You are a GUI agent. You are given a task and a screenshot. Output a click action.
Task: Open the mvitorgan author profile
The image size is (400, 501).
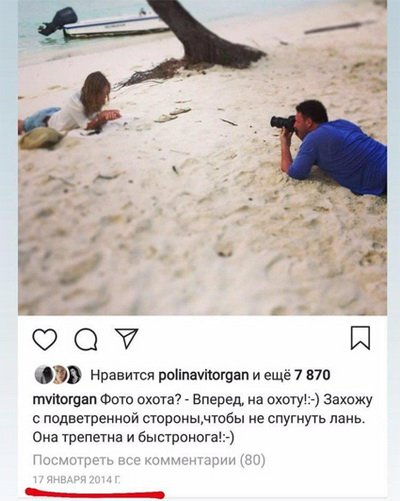tap(65, 400)
